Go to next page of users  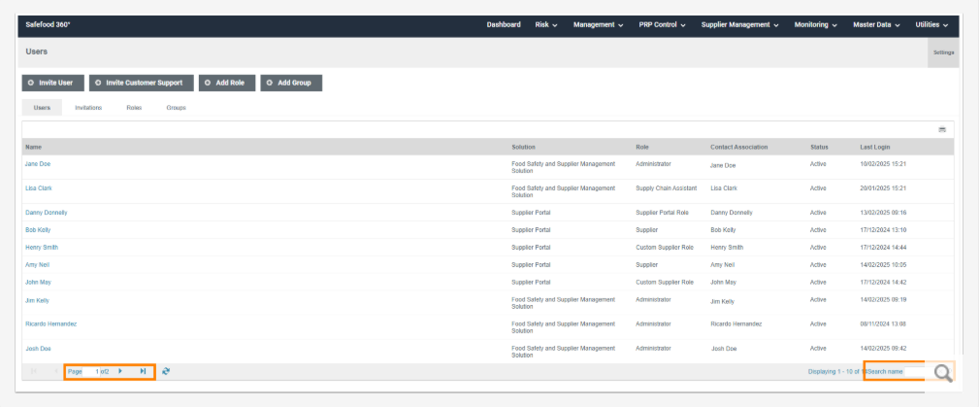tap(120, 371)
